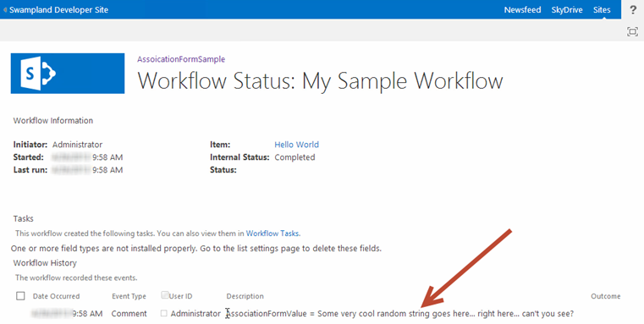Click the Completed internal status value
This screenshot has width=644, height=324.
tap(294, 157)
